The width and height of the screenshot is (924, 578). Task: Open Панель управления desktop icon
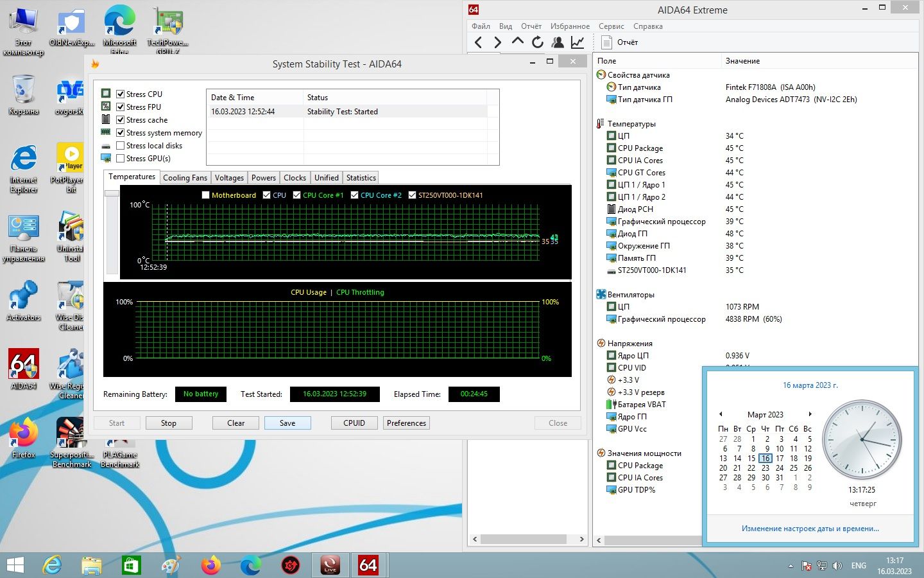[x=24, y=238]
